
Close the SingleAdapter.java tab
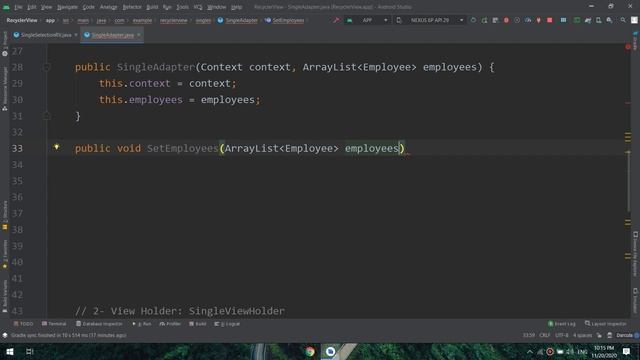point(139,35)
